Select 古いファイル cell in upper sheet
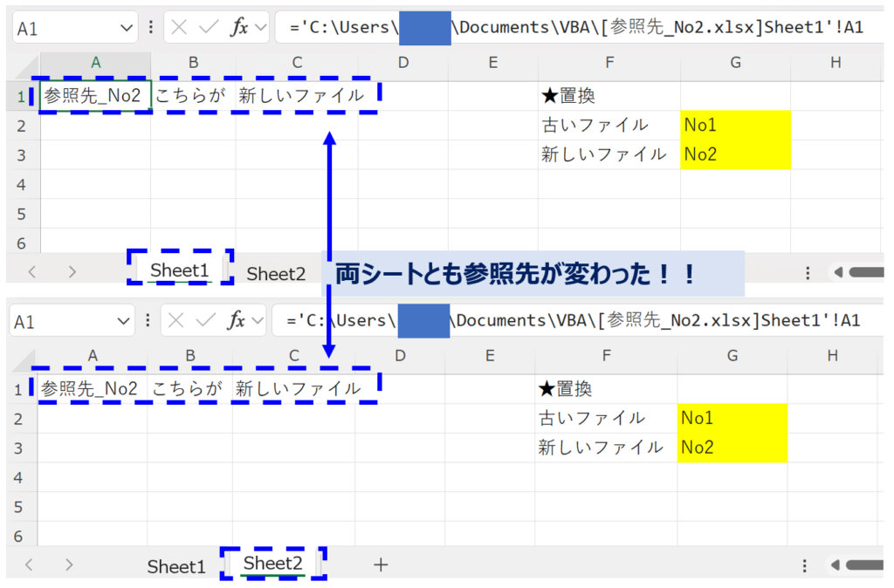Screen dimensions: 894x588 (609, 126)
